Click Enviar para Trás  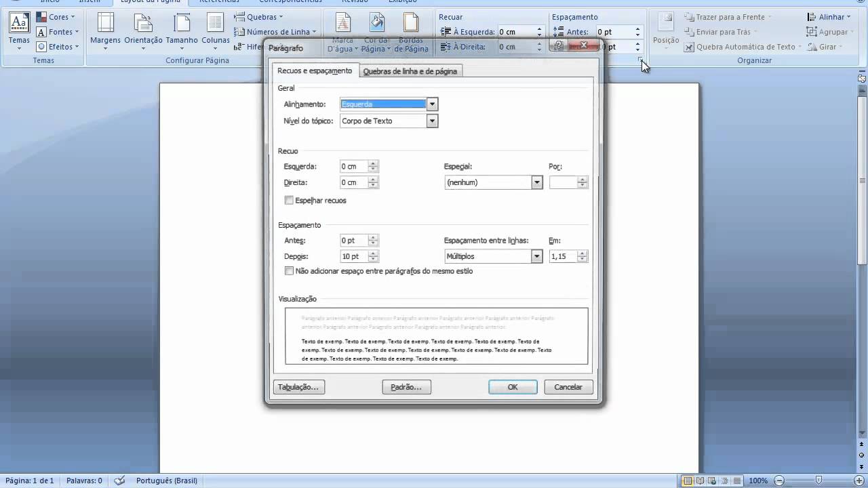(720, 32)
